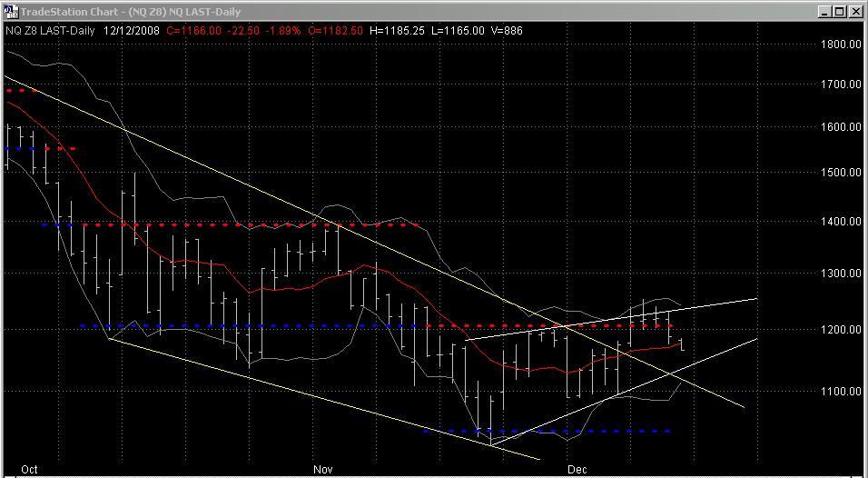868x478 pixels.
Task: Close the TradeStation Chart window
Action: tap(855, 11)
